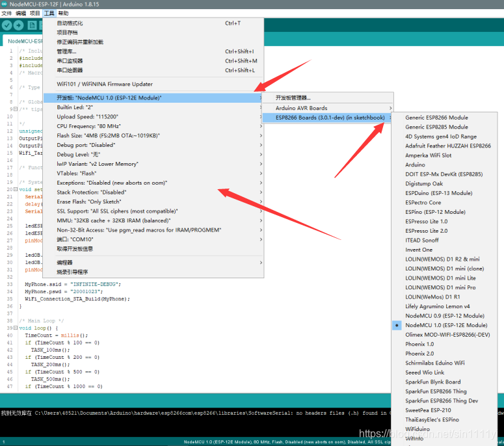Expand the CPU Frequency "80 MHz" submenu
Viewport: 504px width, 446px height.
(153, 126)
